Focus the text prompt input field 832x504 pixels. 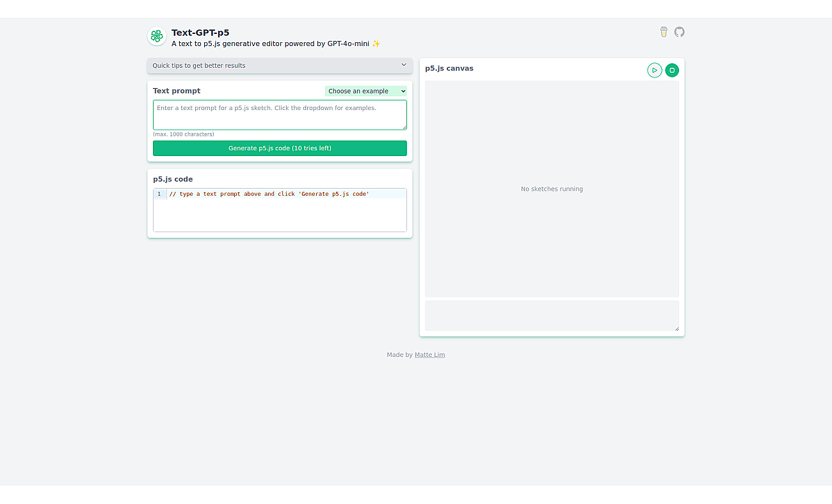click(x=280, y=115)
